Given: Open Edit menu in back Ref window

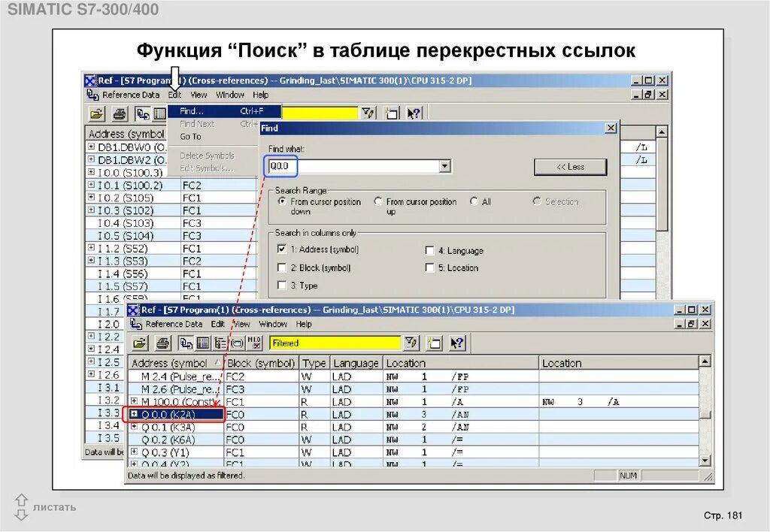Looking at the screenshot, I should click(174, 95).
